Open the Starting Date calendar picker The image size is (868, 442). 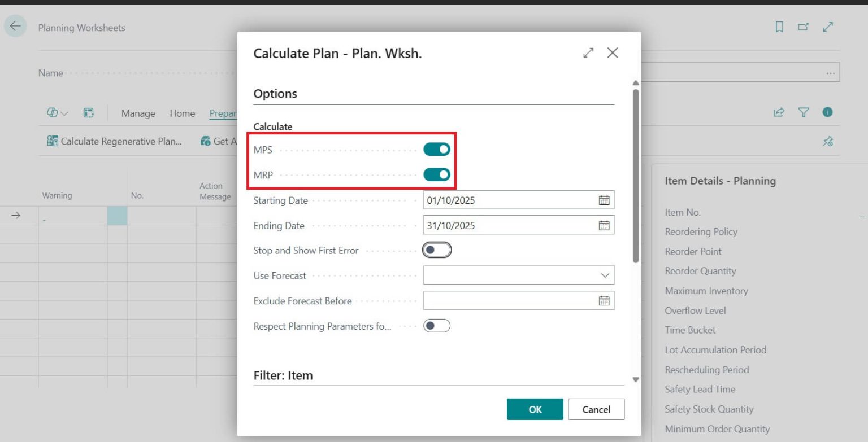click(605, 199)
